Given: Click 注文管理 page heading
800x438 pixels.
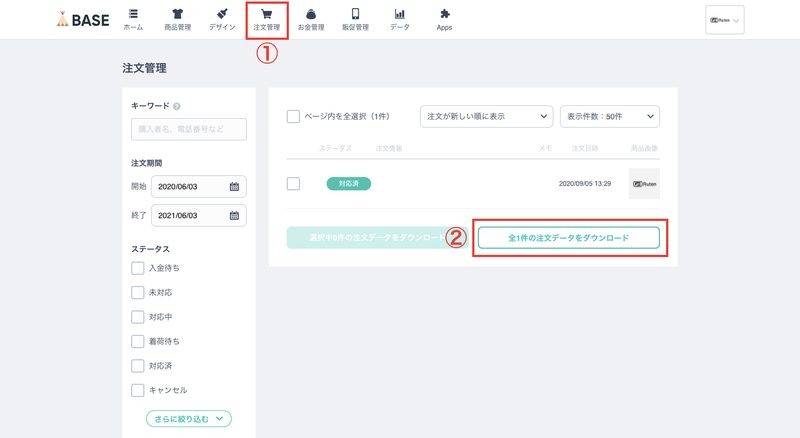Looking at the screenshot, I should pyautogui.click(x=144, y=68).
